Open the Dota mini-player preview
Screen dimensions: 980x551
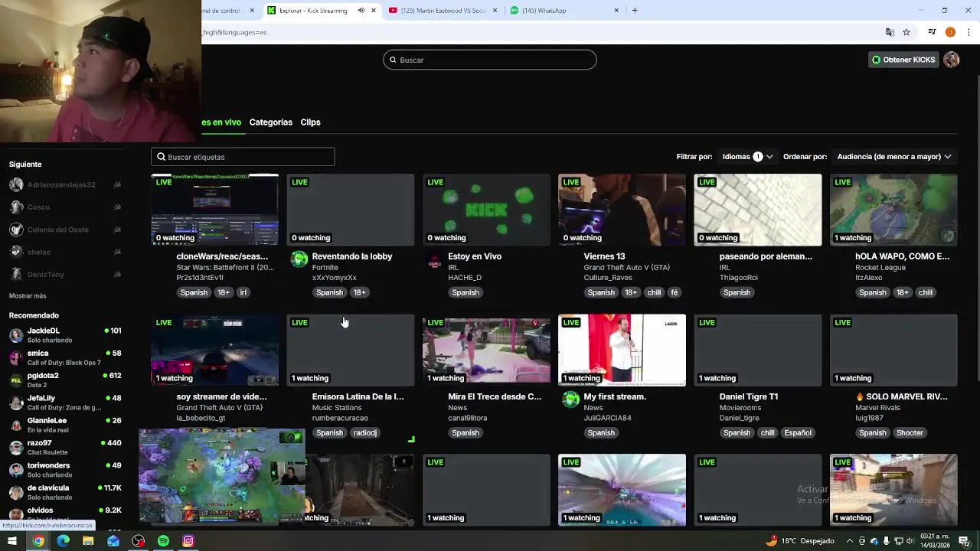222,476
